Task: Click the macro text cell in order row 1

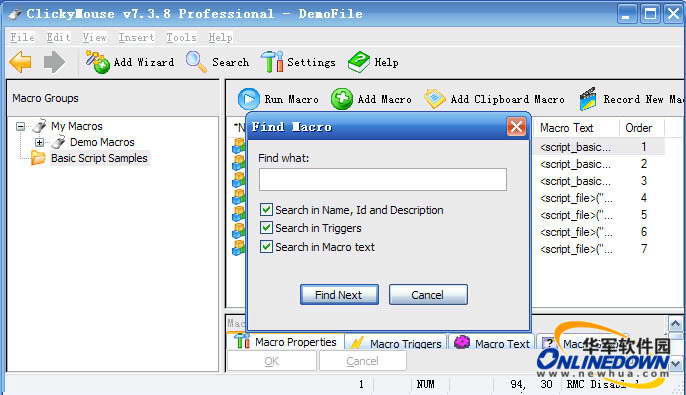Action: [x=575, y=147]
